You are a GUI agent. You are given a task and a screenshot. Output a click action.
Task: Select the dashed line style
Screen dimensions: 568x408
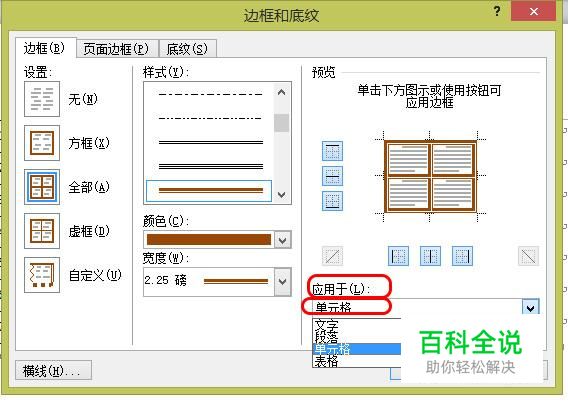(x=210, y=94)
